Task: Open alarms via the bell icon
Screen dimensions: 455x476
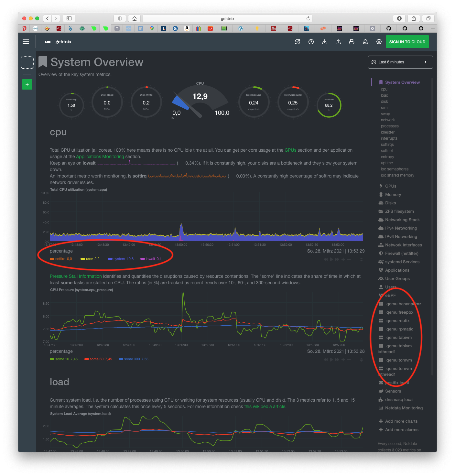Action: (x=365, y=42)
